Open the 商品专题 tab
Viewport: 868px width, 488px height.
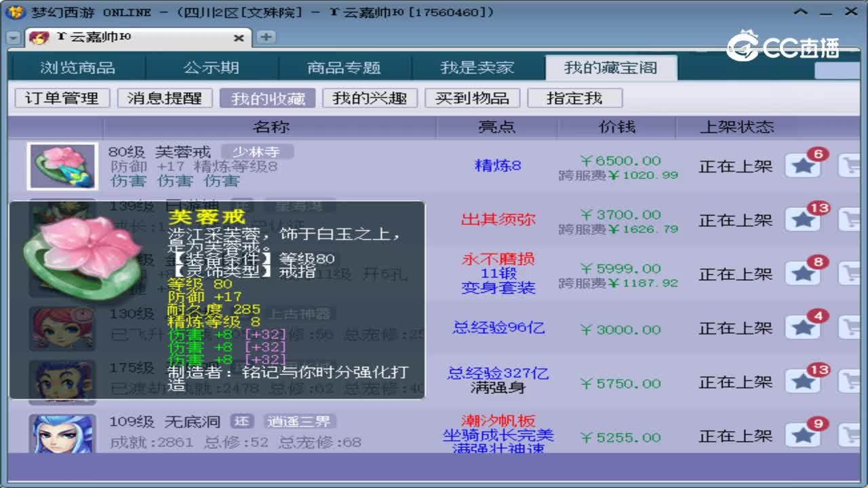point(344,68)
